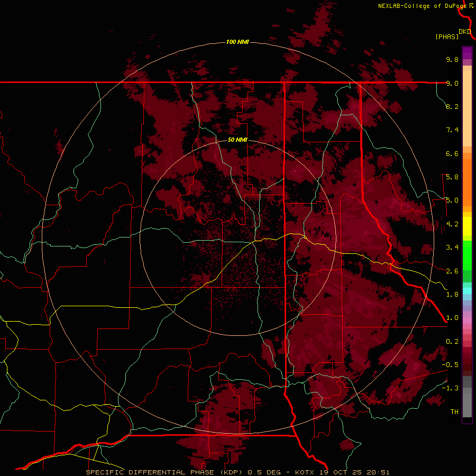Pick the pink color bar segment near 1.0

(x=467, y=321)
